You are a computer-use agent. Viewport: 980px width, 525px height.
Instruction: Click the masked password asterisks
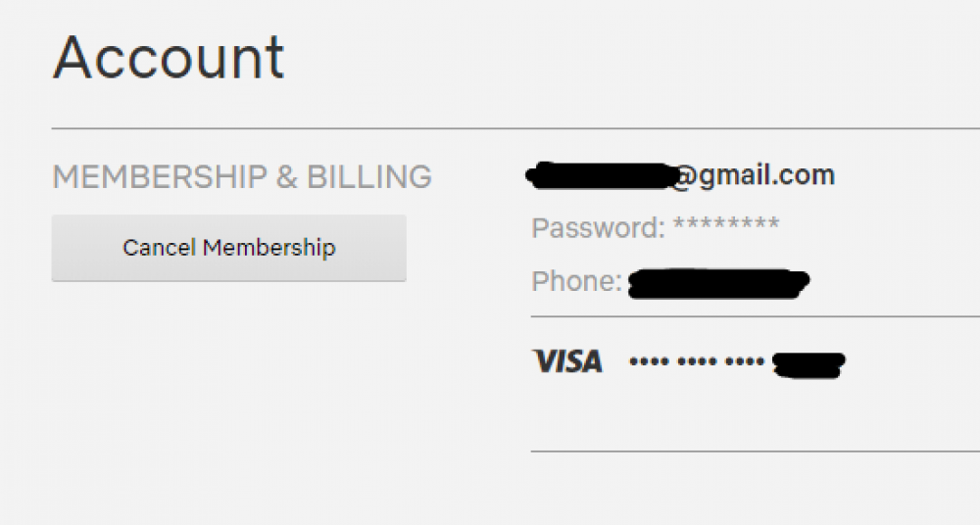coord(726,227)
